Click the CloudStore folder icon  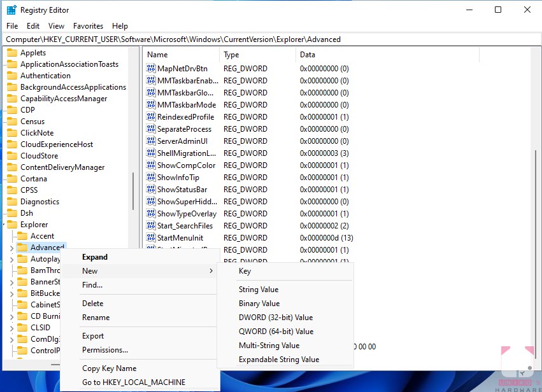tap(12, 156)
